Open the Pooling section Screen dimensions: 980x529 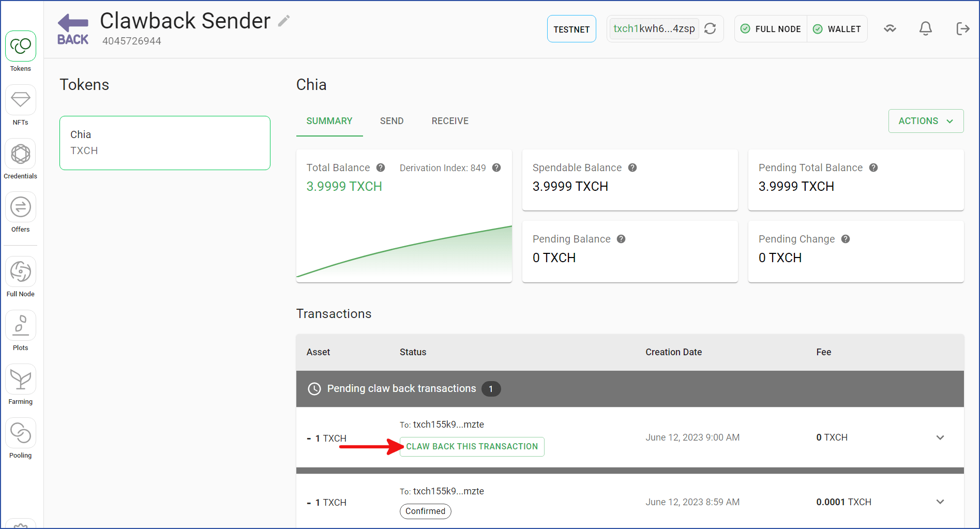pos(20,432)
